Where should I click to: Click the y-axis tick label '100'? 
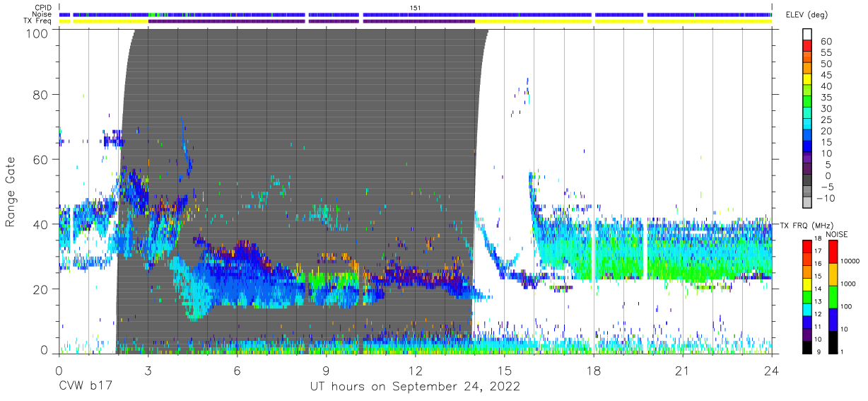[x=37, y=33]
